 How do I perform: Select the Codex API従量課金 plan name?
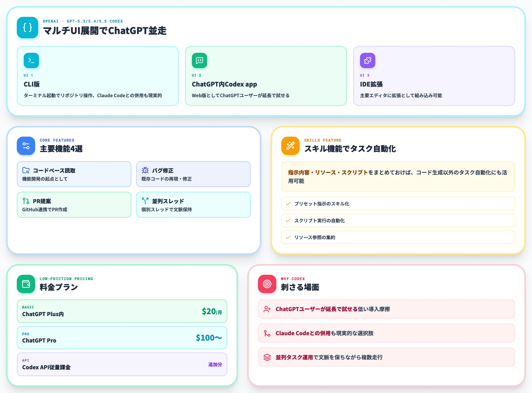(x=46, y=367)
